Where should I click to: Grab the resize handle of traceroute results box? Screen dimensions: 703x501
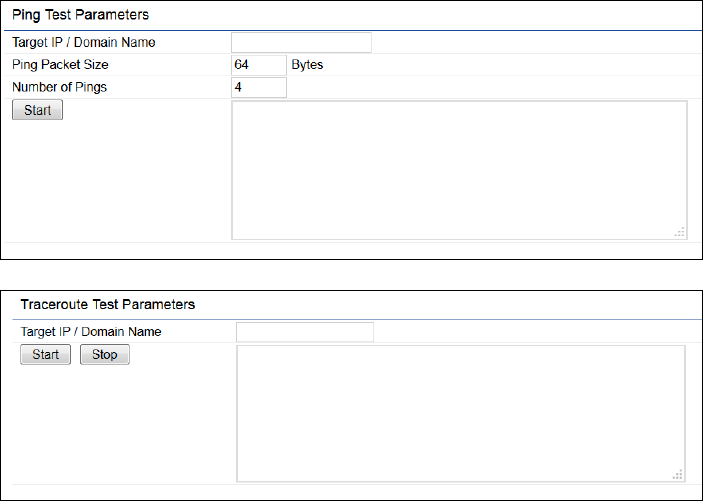click(679, 475)
